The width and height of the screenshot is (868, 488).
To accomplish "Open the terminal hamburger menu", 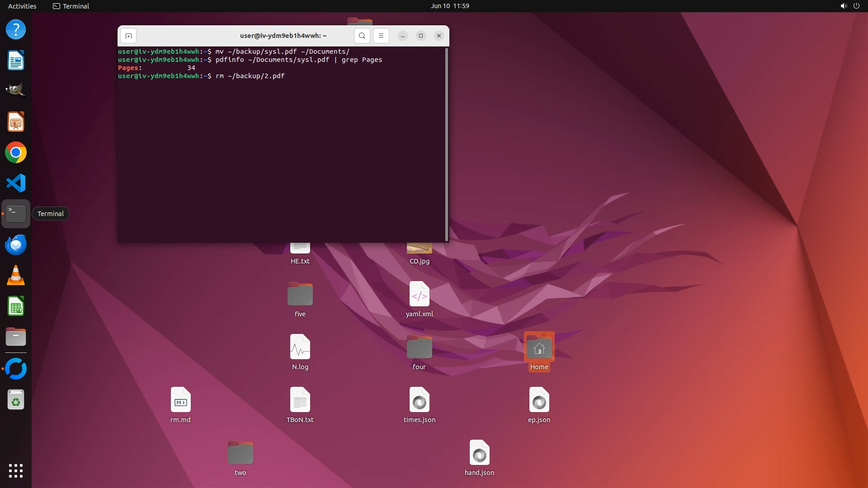I will coord(381,36).
